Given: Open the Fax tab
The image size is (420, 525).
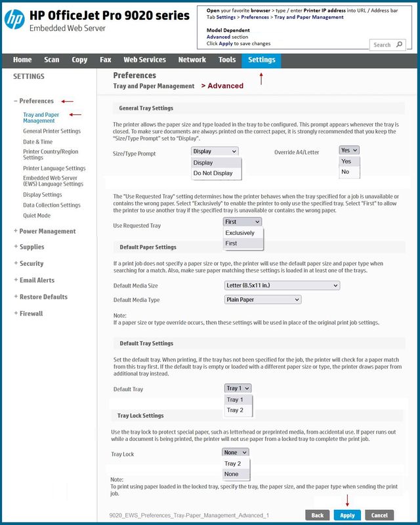Looking at the screenshot, I should pyautogui.click(x=106, y=60).
